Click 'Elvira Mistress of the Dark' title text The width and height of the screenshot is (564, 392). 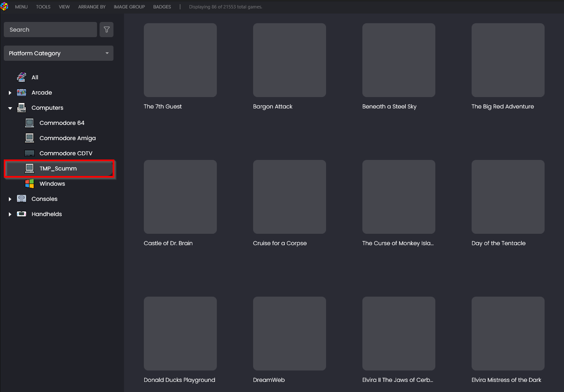506,380
